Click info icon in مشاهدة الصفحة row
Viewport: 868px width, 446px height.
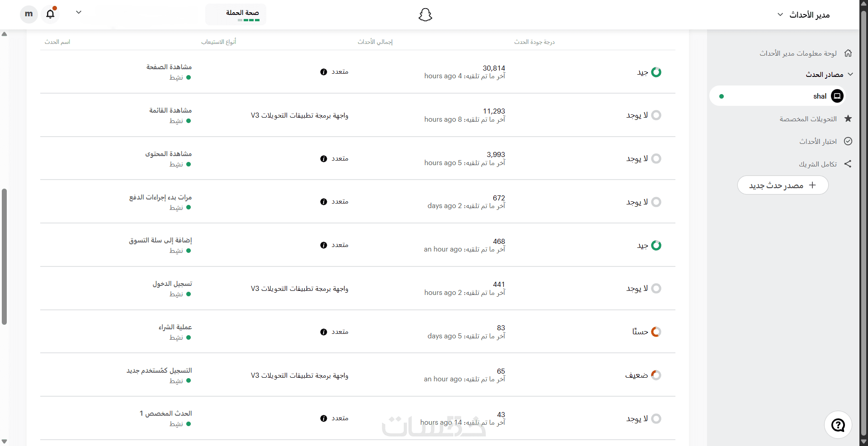point(324,72)
